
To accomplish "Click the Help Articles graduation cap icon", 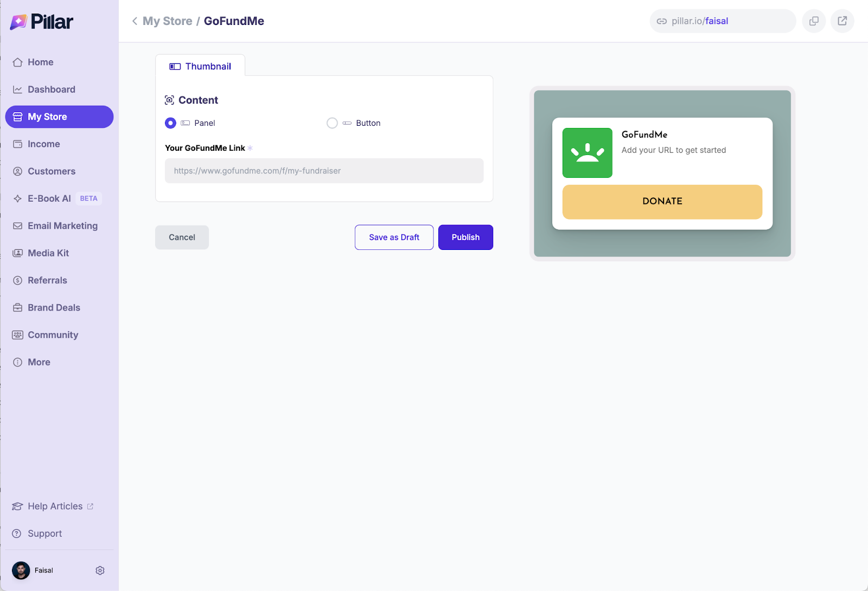I will click(x=17, y=506).
